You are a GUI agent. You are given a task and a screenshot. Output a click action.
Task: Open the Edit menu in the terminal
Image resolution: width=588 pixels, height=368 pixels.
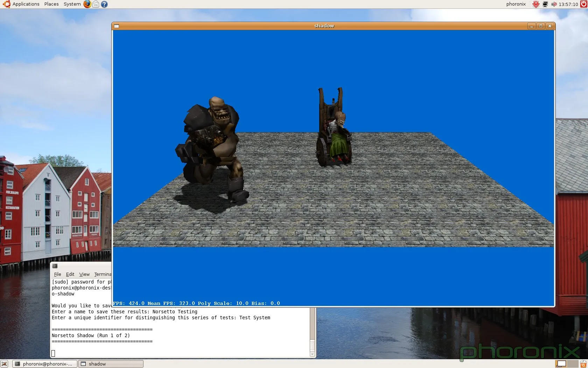(x=70, y=274)
